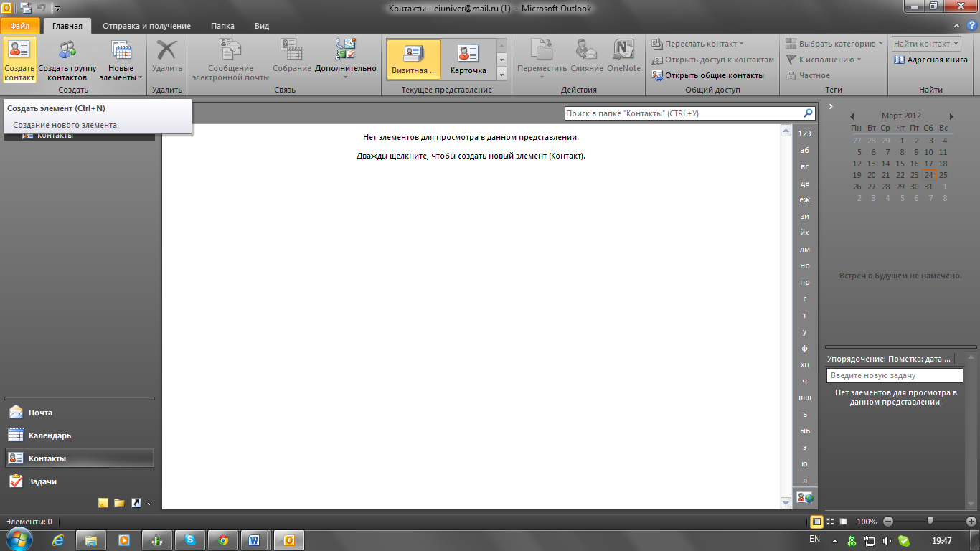
Task: Open the К исполнению follow-up dropdown
Action: click(x=824, y=60)
